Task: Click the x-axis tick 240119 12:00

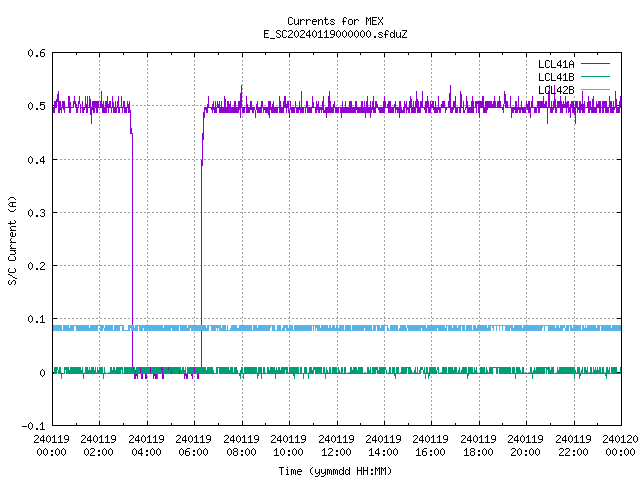Action: [x=336, y=446]
